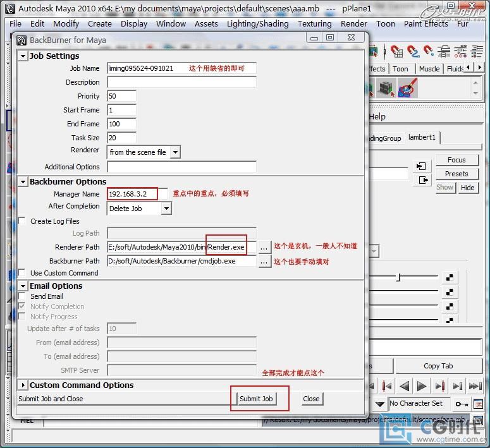Viewport: 490px width, 448px height.
Task: Click the third checker map button
Action: [450, 306]
